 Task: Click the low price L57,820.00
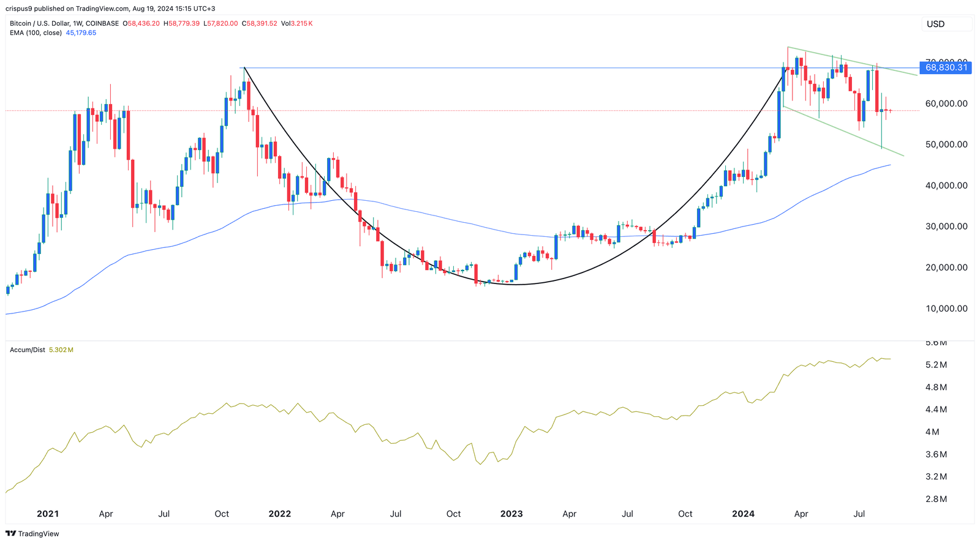pyautogui.click(x=221, y=23)
